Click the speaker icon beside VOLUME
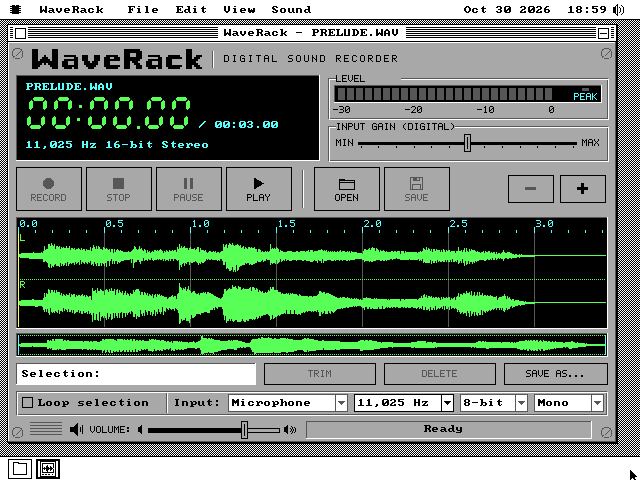This screenshot has width=640, height=480. tap(76, 429)
